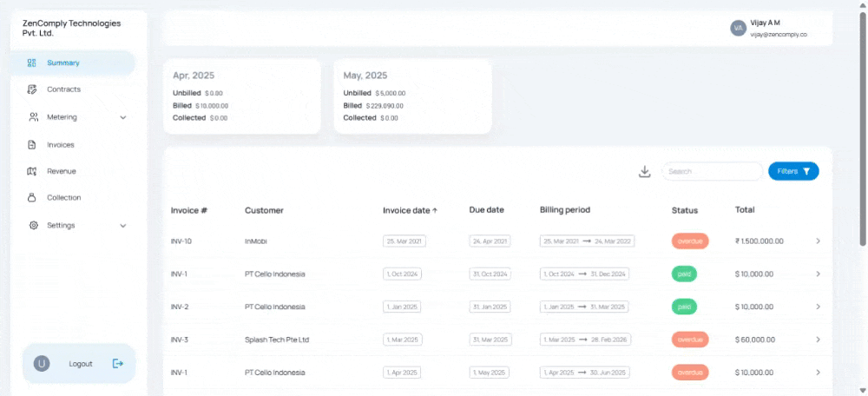Viewport: 868px width, 396px height.
Task: Click the ₹1,500,000.00 total amount
Action: point(759,241)
